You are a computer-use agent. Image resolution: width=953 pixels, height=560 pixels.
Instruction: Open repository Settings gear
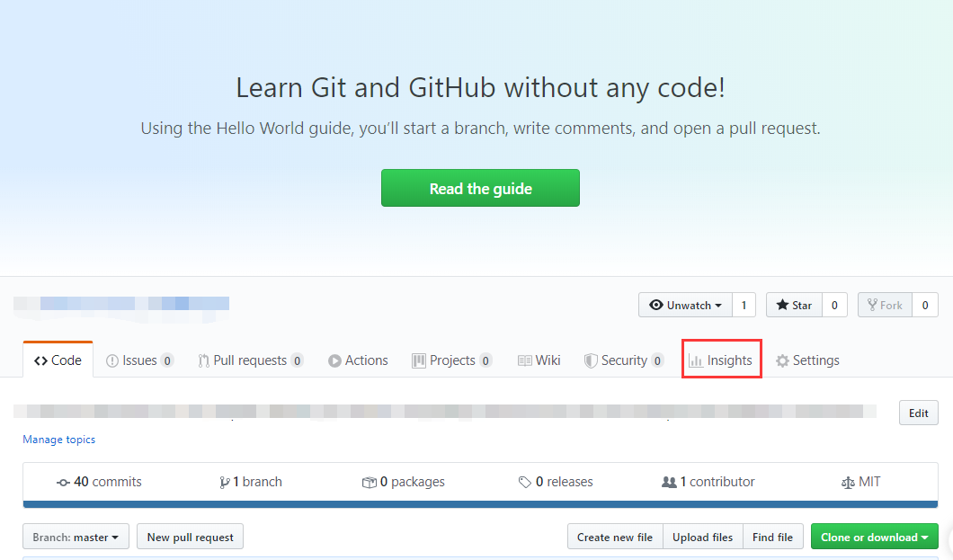point(781,360)
